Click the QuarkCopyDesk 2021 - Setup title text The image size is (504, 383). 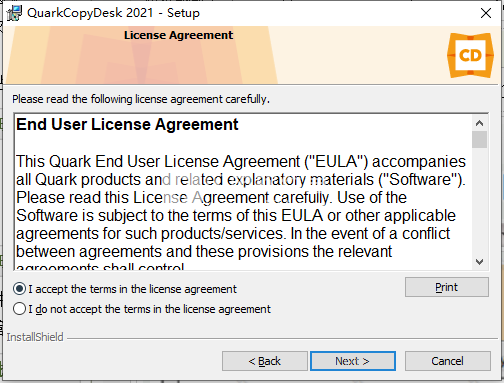pos(113,13)
